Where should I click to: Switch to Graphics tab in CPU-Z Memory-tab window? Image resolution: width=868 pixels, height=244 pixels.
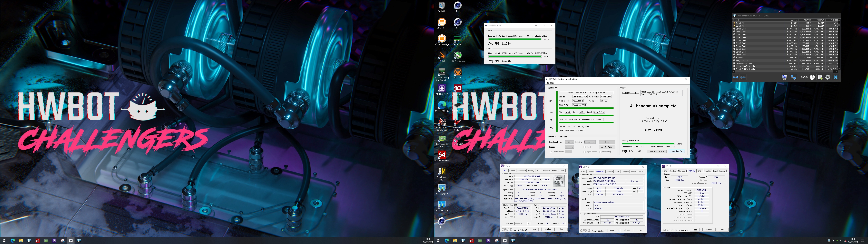[708, 171]
